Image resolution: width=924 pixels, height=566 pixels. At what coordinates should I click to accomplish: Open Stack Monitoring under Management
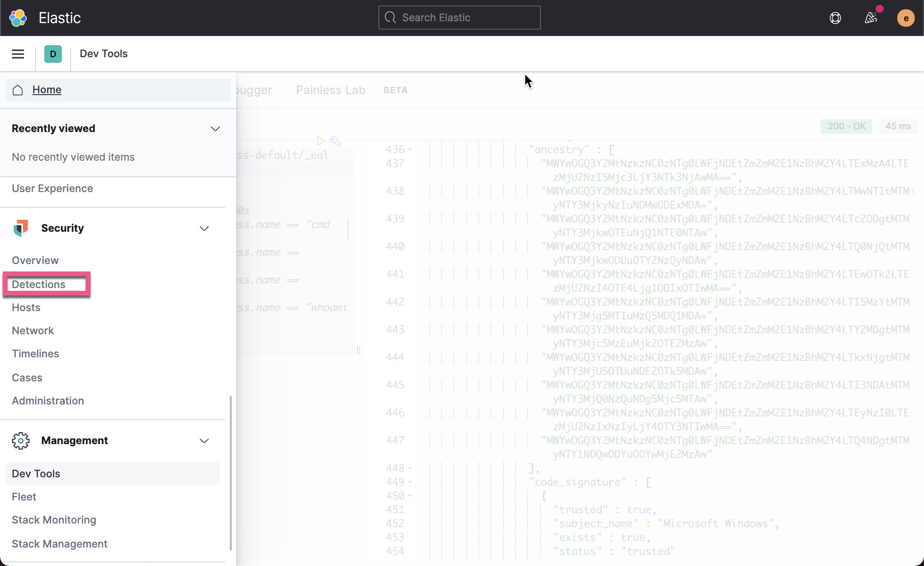[x=54, y=520]
